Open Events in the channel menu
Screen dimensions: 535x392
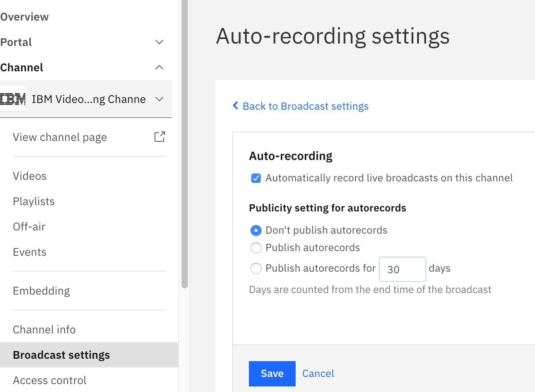point(30,252)
